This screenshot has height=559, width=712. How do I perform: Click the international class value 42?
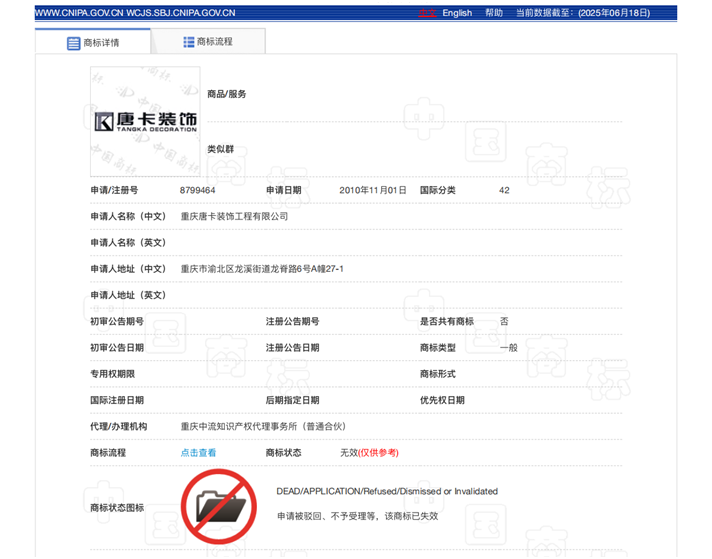[505, 189]
